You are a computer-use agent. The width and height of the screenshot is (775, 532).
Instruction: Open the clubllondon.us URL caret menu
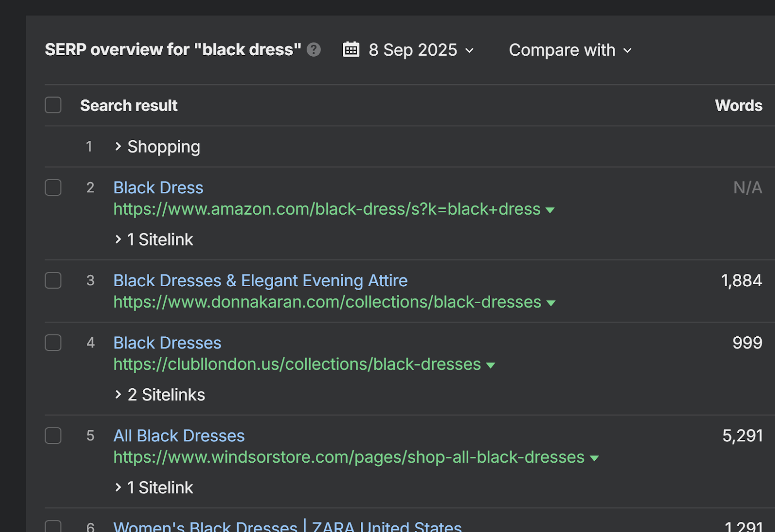[x=491, y=365]
